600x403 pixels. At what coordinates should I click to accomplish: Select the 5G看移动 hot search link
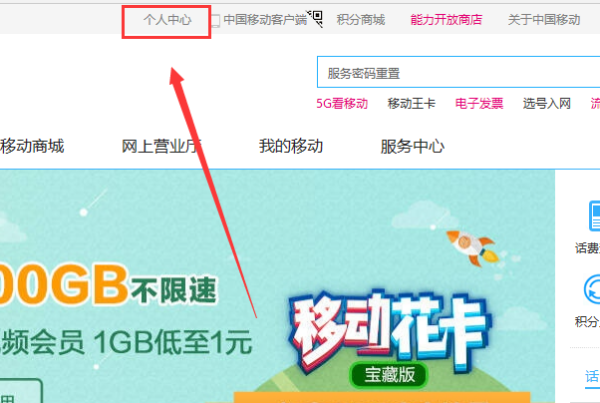pyautogui.click(x=342, y=104)
